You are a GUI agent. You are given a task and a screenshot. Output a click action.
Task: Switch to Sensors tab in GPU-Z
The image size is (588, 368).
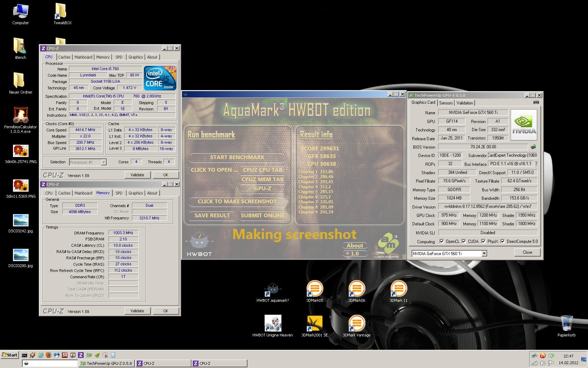(x=446, y=103)
